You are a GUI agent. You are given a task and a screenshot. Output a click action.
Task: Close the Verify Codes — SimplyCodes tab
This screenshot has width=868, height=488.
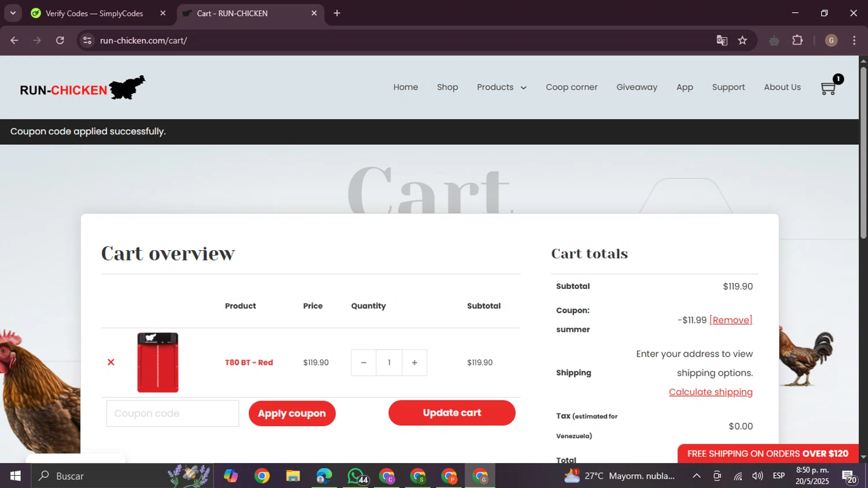[x=163, y=13]
